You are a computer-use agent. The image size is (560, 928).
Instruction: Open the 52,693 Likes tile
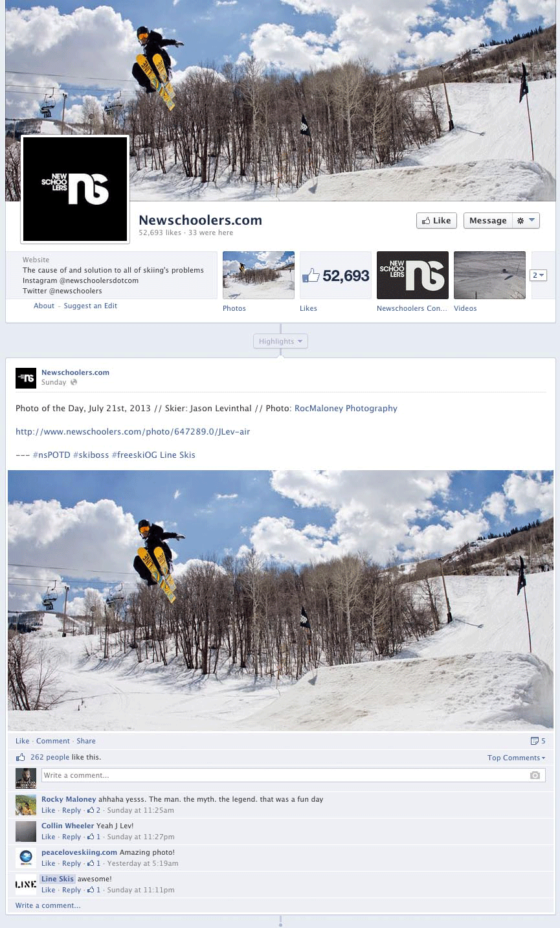point(335,275)
